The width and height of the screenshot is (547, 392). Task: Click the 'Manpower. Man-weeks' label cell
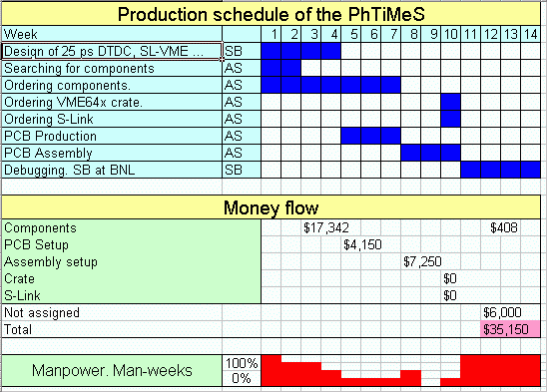(112, 370)
